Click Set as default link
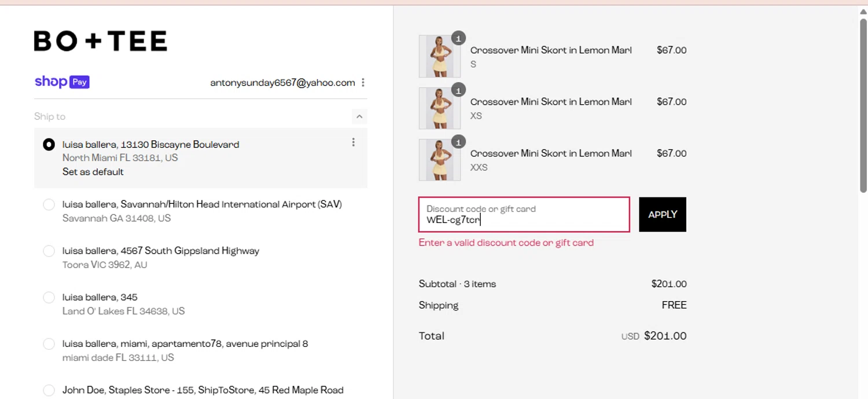Image resolution: width=868 pixels, height=399 pixels. tap(93, 172)
